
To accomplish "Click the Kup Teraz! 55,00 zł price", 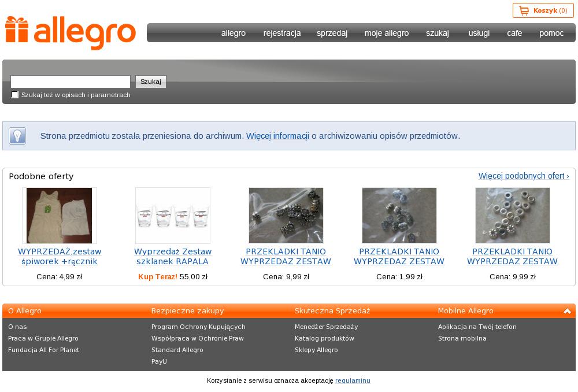I will [172, 276].
